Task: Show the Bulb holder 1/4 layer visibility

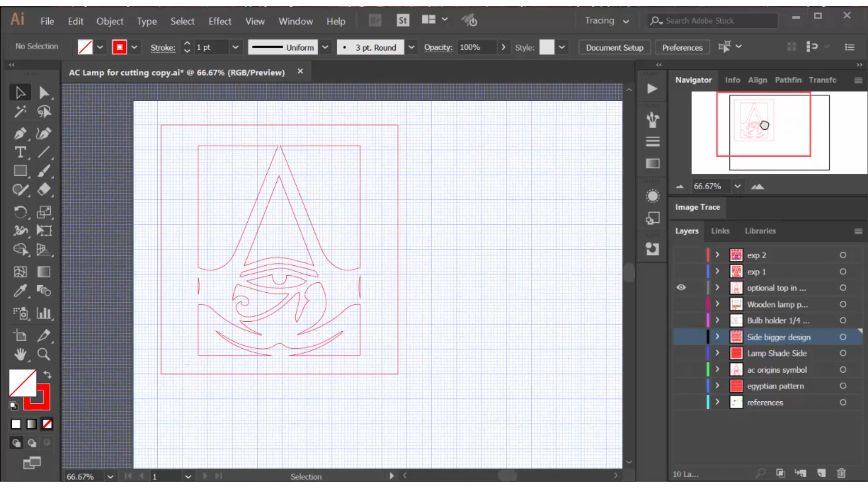Action: (681, 320)
